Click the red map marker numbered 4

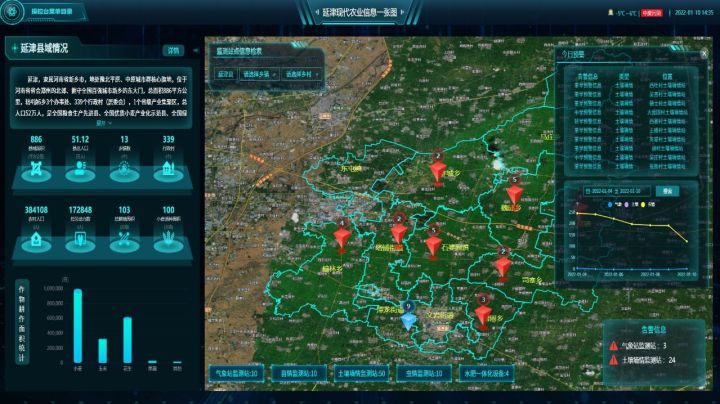pyautogui.click(x=343, y=236)
